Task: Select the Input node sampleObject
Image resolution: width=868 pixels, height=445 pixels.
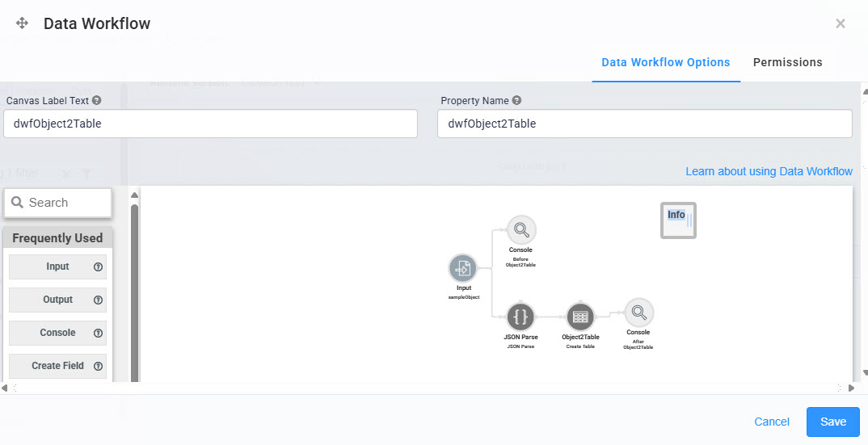Action: pyautogui.click(x=463, y=268)
